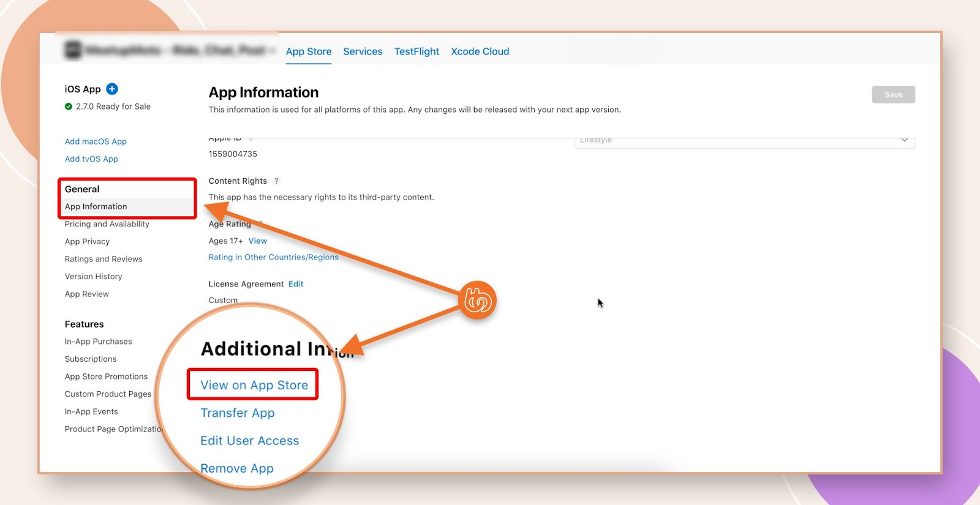Switch to the App Store tab
This screenshot has height=505, width=980.
click(x=309, y=51)
